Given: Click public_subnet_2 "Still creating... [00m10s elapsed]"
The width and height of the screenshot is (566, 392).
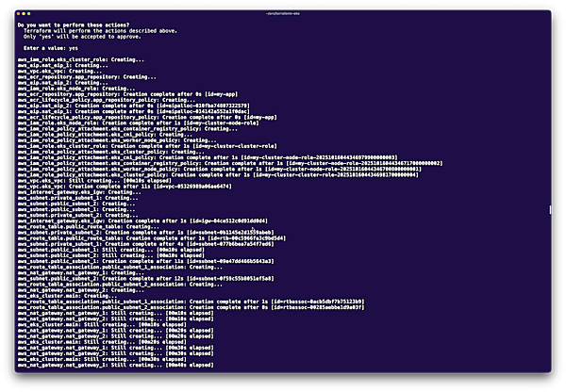Looking at the screenshot, I should click(x=111, y=256).
